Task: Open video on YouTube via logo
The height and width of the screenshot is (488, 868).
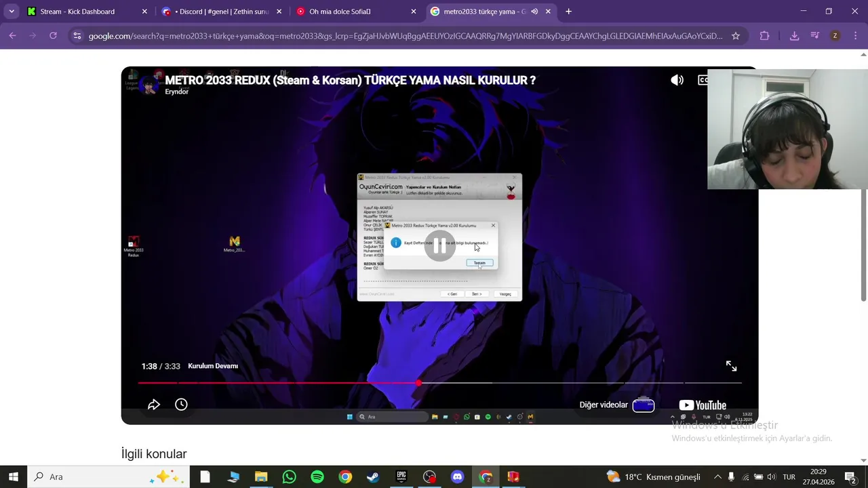Action: tap(703, 405)
